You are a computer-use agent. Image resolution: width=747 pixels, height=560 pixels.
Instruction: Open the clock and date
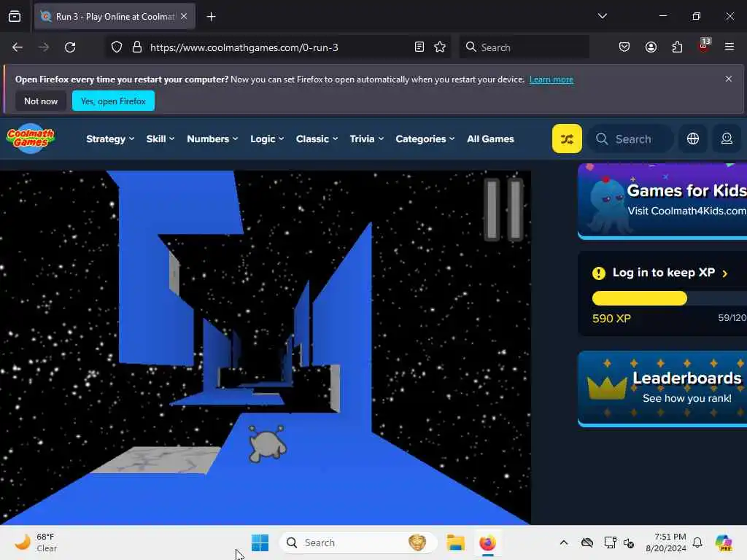(x=666, y=542)
